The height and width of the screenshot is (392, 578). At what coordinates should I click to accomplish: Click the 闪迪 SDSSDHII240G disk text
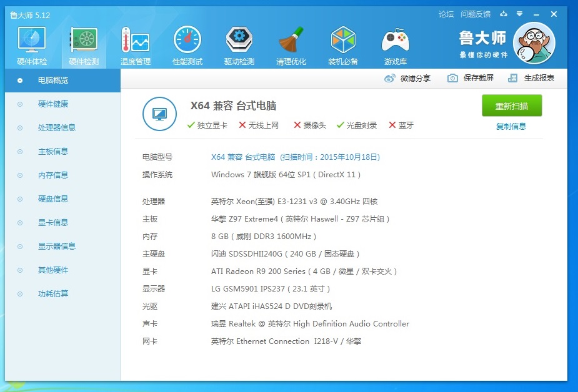285,254
